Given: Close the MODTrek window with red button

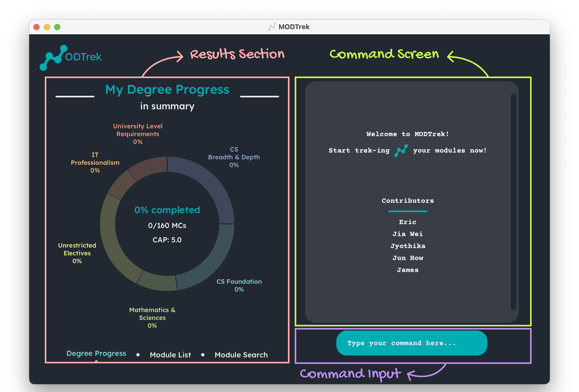Looking at the screenshot, I should click(x=36, y=27).
